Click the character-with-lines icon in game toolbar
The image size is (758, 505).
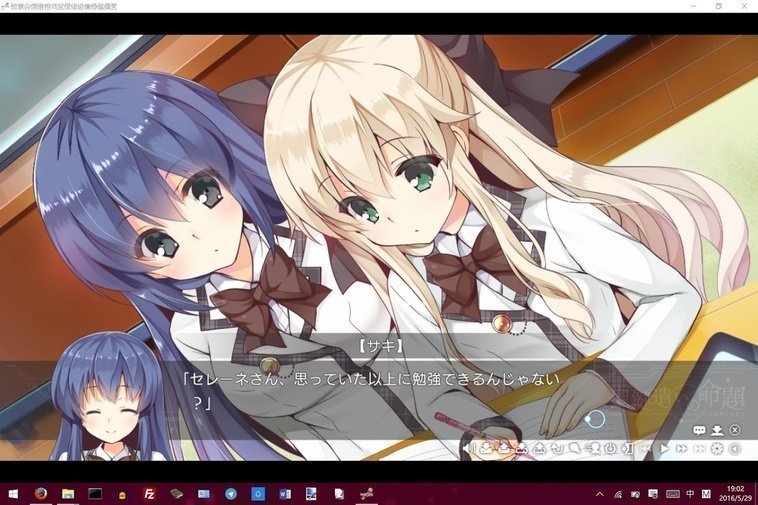pyautogui.click(x=592, y=448)
